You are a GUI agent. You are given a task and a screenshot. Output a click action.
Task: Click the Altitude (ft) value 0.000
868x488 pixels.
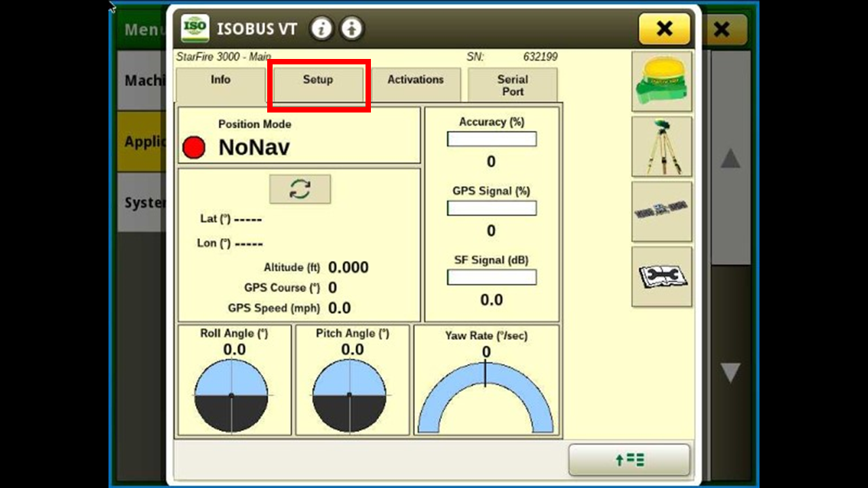point(349,267)
